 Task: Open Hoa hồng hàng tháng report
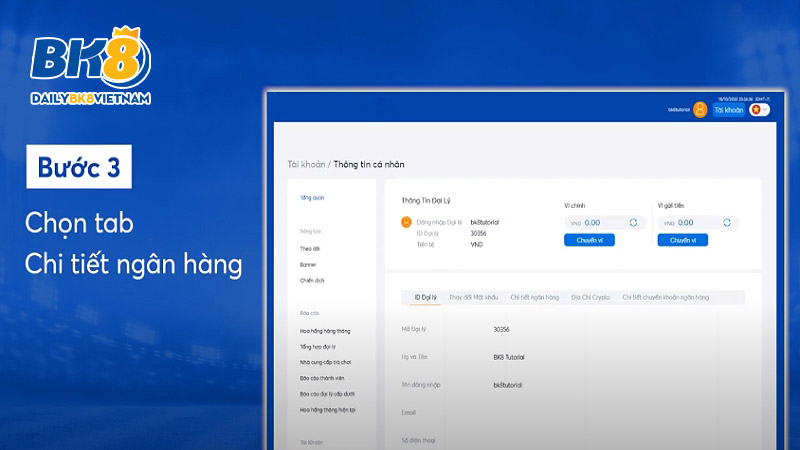point(324,330)
